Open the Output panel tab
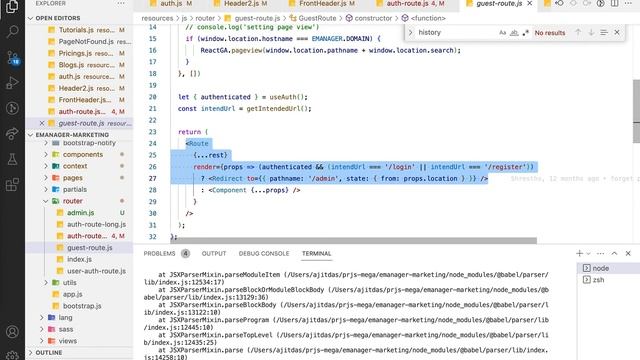The height and width of the screenshot is (360, 640). pos(213,253)
